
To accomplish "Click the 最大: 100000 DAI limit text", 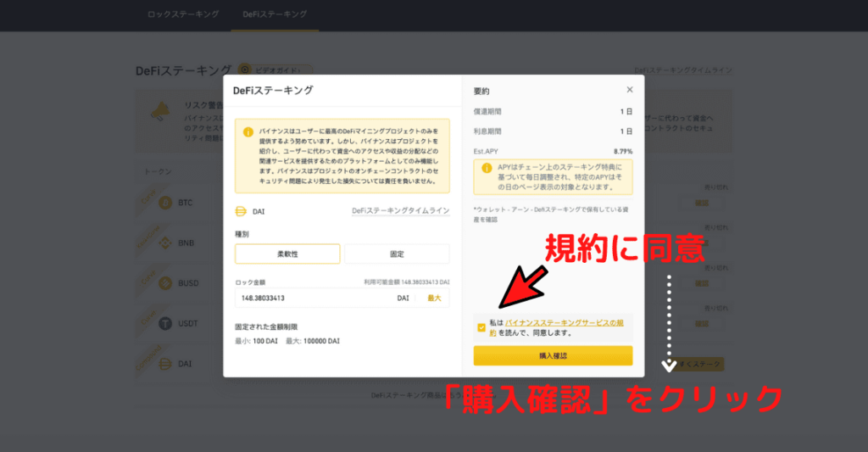I will (313, 341).
